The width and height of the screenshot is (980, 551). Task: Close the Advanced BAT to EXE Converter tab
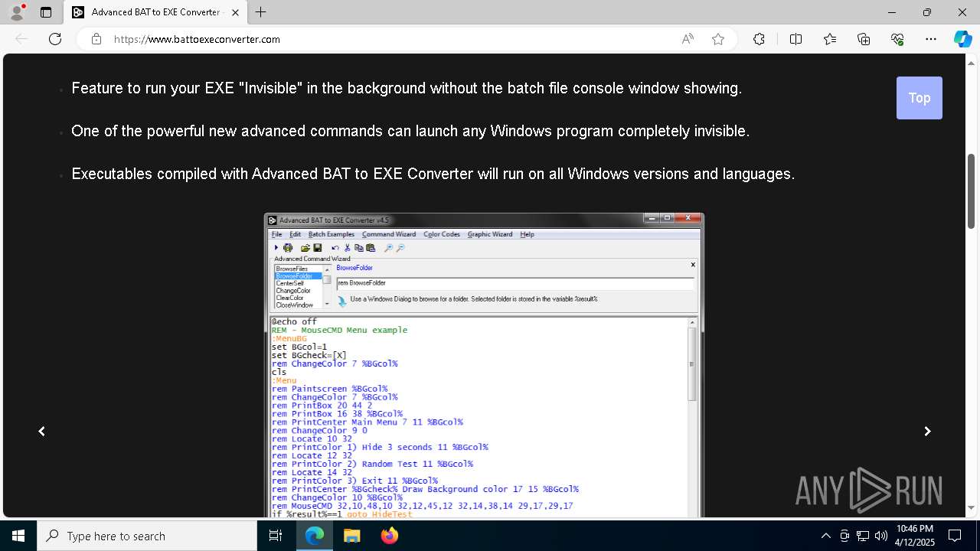(x=235, y=12)
